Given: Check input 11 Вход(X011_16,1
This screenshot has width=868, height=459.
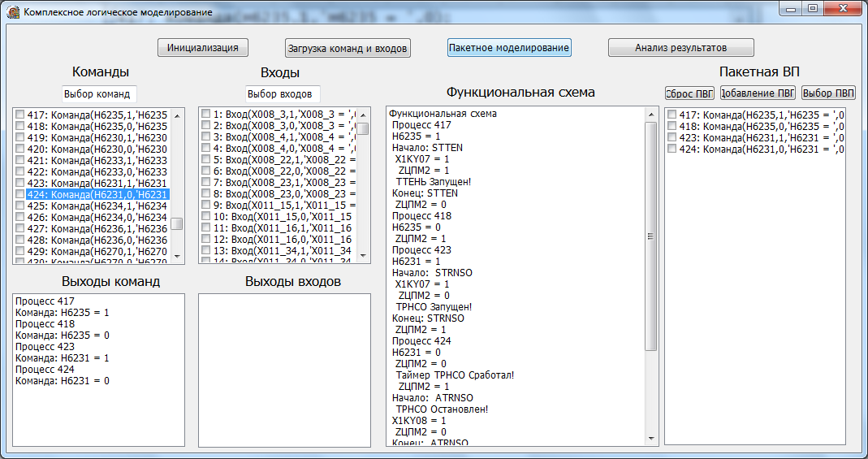Looking at the screenshot, I should (x=206, y=227).
